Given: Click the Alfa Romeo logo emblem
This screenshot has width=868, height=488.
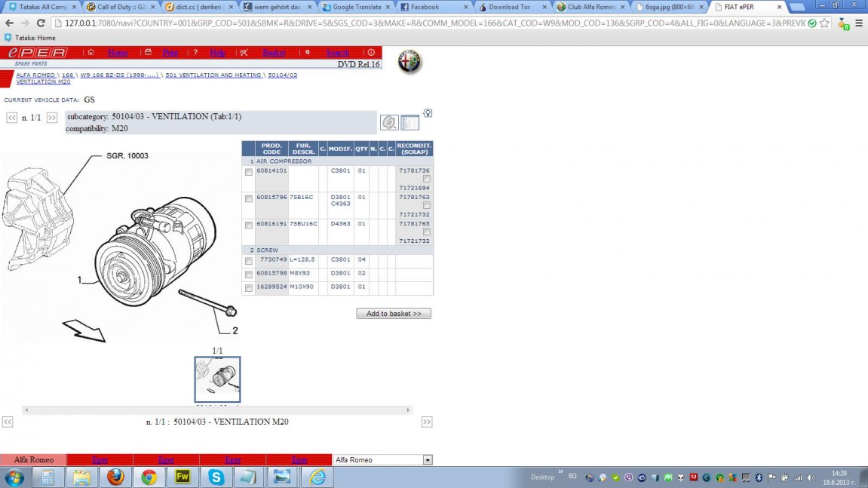Looking at the screenshot, I should tap(409, 62).
